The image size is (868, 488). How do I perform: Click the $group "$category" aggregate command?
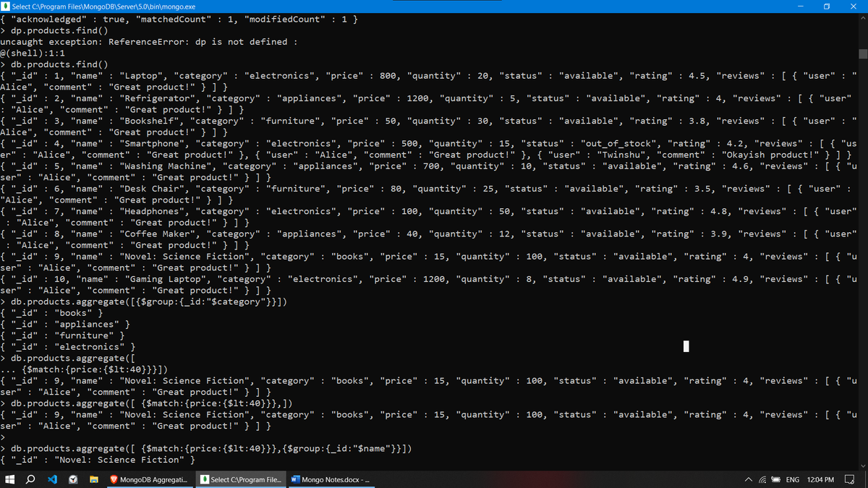click(x=149, y=301)
